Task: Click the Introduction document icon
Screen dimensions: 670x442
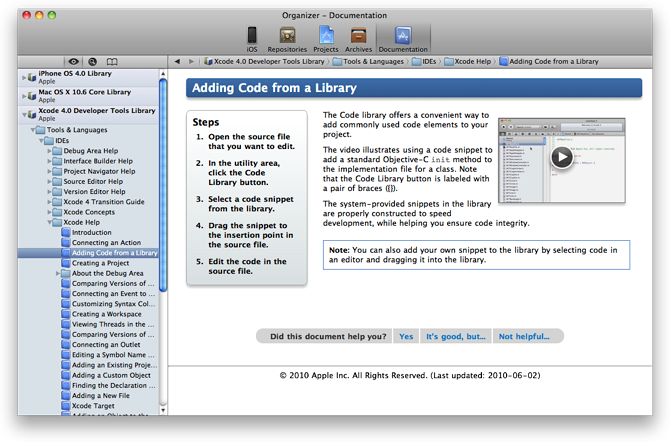Action: pos(65,233)
